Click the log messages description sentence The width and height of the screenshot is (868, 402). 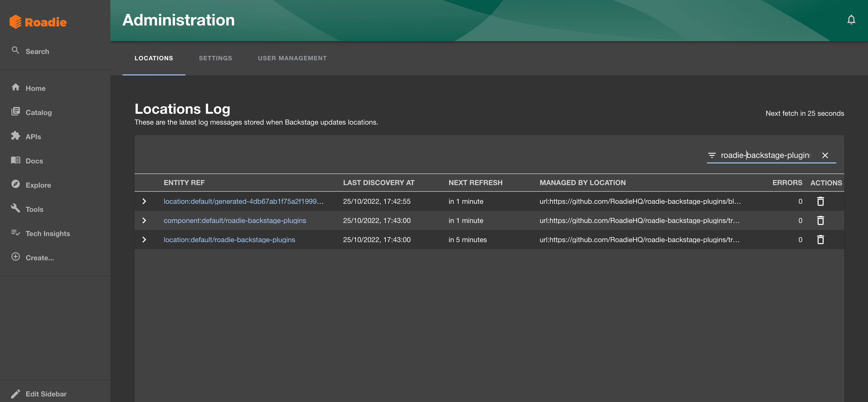click(256, 122)
